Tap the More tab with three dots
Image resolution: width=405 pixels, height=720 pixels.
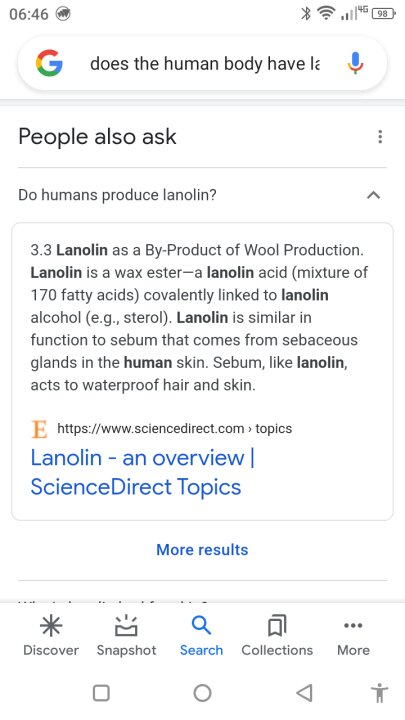[353, 636]
